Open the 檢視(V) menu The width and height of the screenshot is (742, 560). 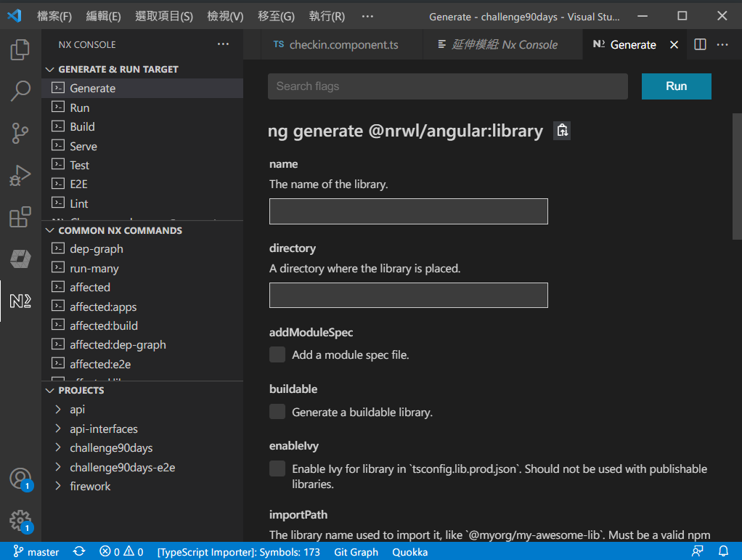click(x=225, y=17)
